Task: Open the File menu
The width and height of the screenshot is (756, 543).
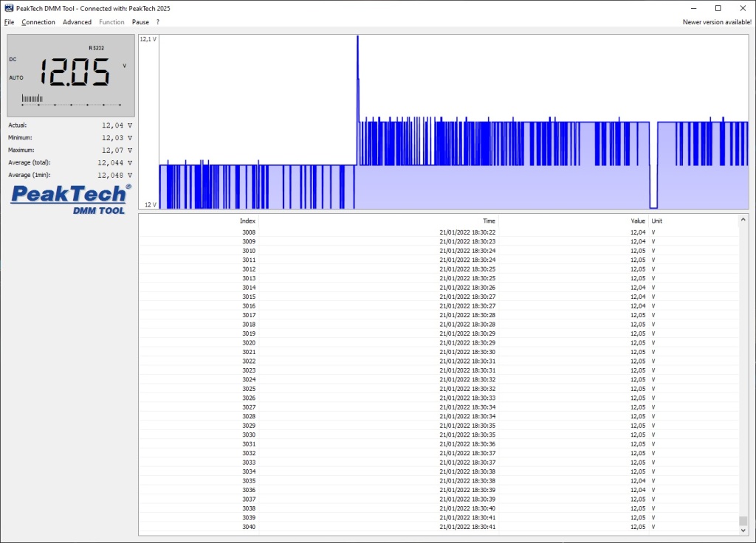Action: click(9, 22)
